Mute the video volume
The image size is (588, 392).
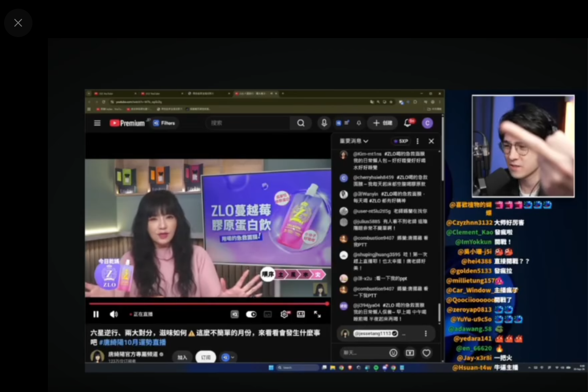point(114,314)
